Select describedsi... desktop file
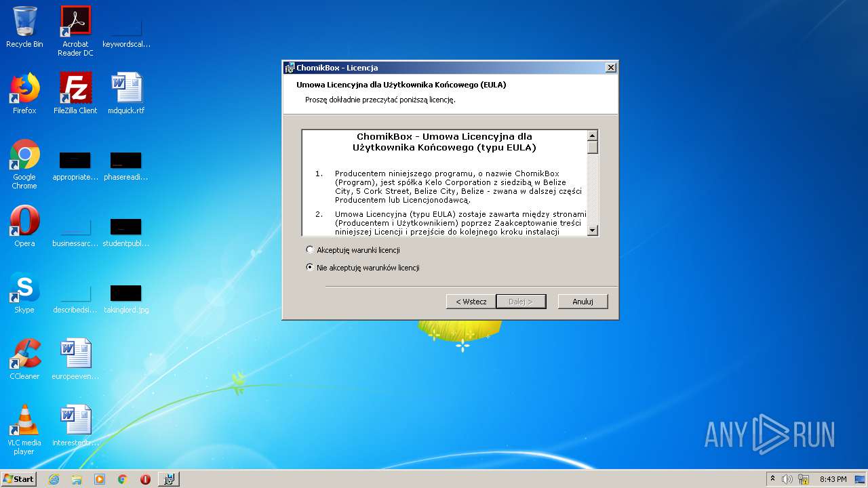This screenshot has width=868, height=488. point(75,300)
